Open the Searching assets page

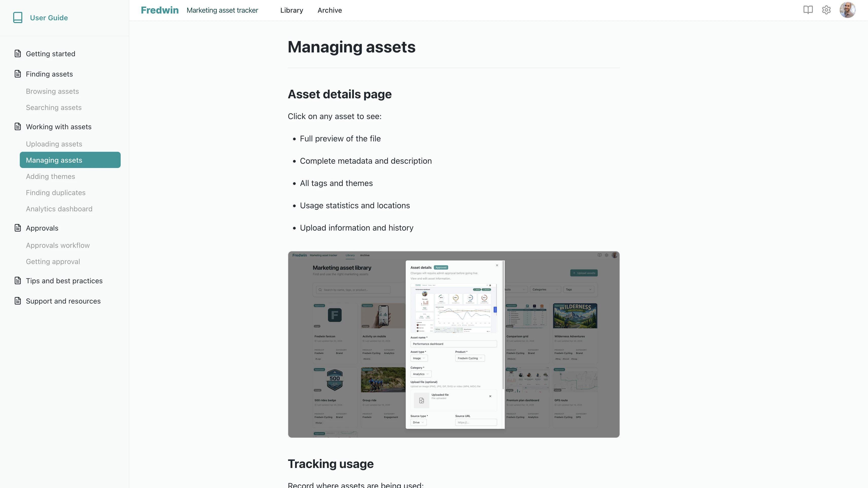(x=53, y=107)
